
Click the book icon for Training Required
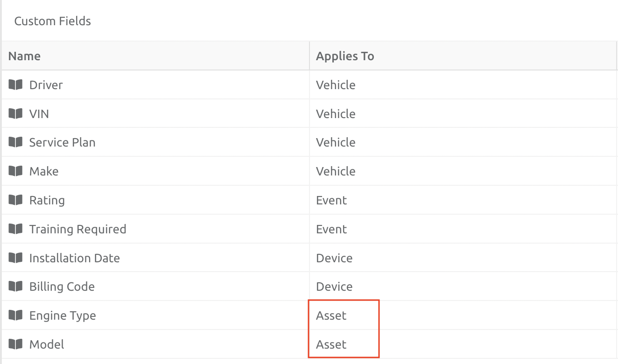click(15, 229)
